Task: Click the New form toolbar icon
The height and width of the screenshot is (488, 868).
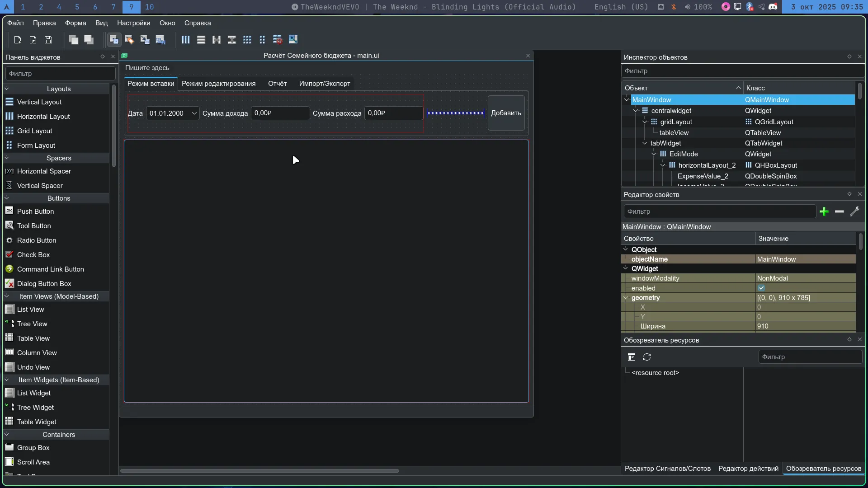Action: pyautogui.click(x=18, y=40)
